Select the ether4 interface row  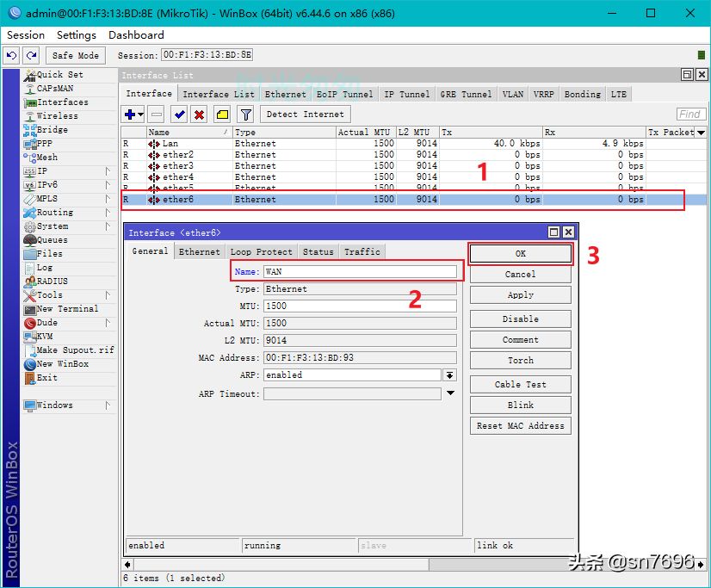tap(413, 176)
